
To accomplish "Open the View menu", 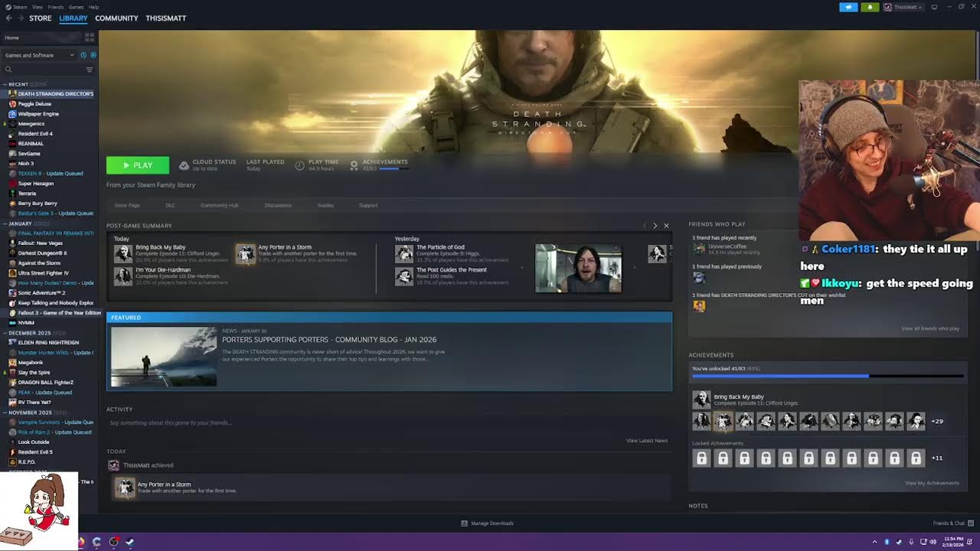I will pyautogui.click(x=37, y=7).
